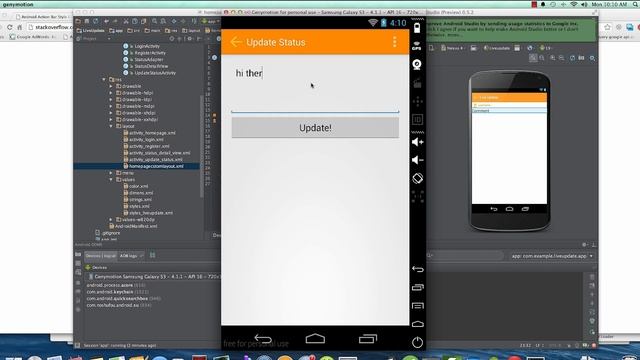
Task: Click Genymotion power button icon
Action: [417, 342]
